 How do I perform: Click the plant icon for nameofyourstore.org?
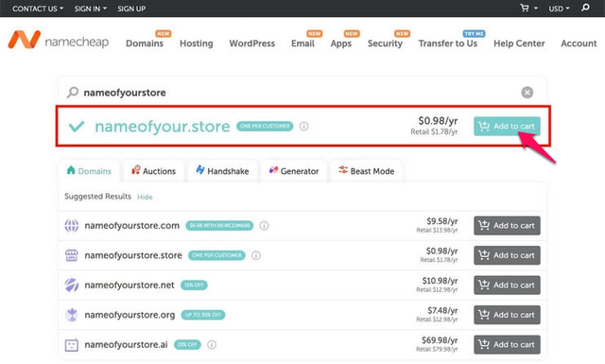point(72,315)
